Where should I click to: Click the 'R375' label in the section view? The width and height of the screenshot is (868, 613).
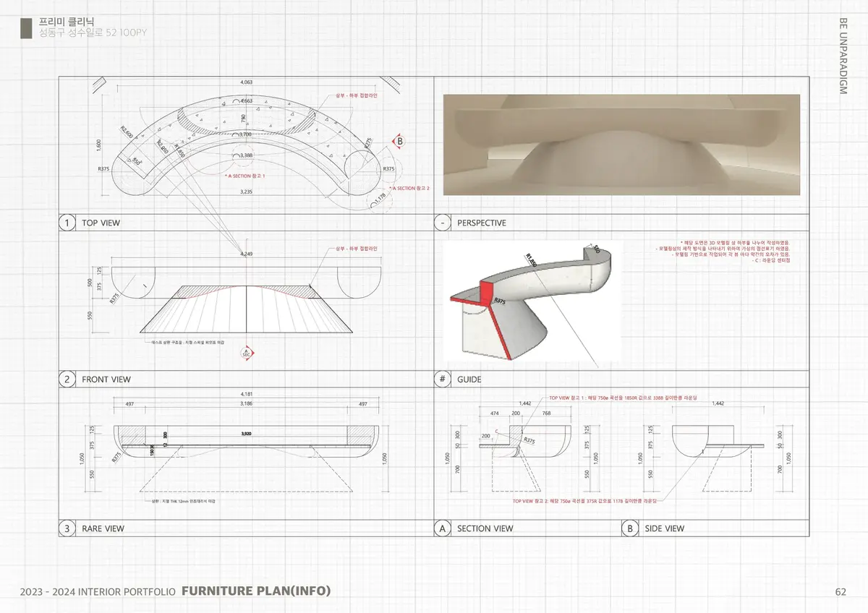[529, 440]
